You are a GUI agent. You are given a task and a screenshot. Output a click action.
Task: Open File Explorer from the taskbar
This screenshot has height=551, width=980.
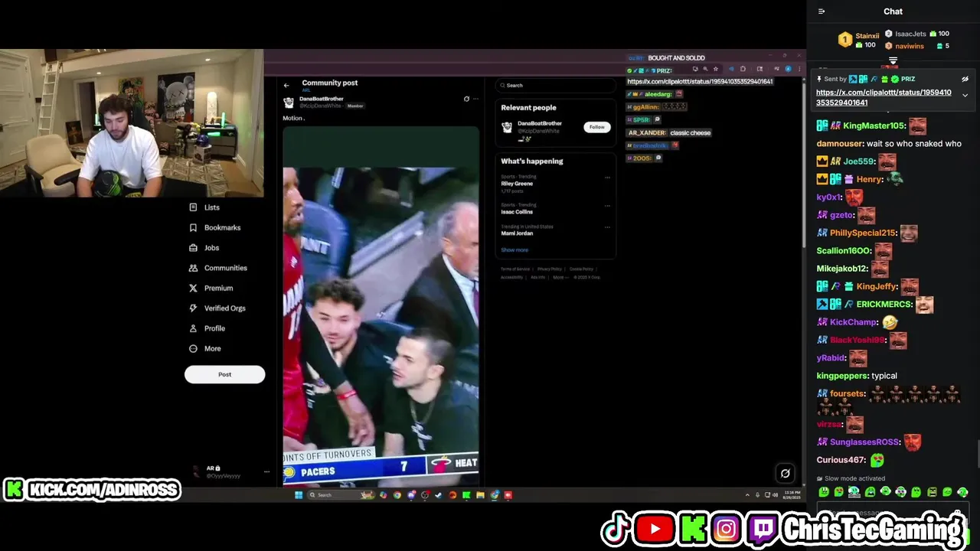480,495
